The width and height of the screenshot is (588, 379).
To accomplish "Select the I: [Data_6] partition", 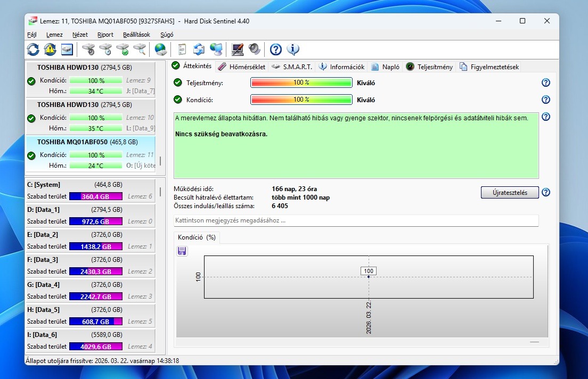I will point(91,341).
